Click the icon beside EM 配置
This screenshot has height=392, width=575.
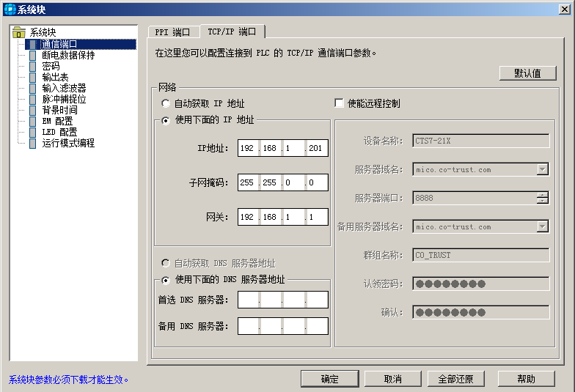click(x=32, y=122)
